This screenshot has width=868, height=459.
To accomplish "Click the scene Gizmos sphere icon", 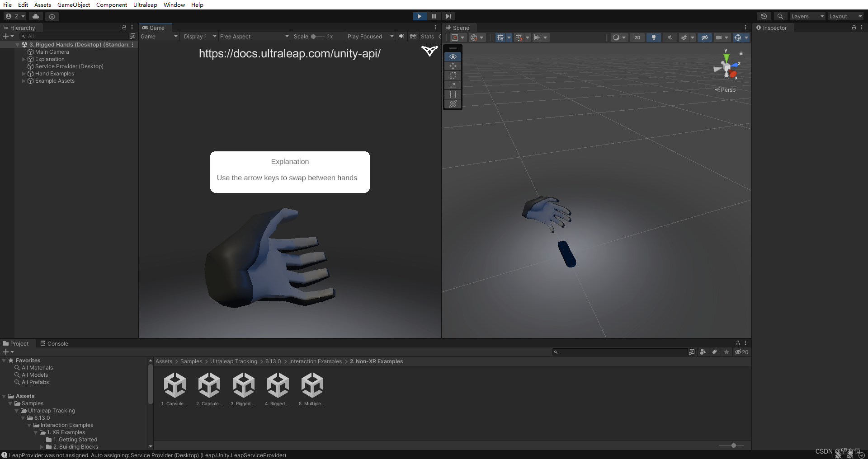I will point(738,37).
